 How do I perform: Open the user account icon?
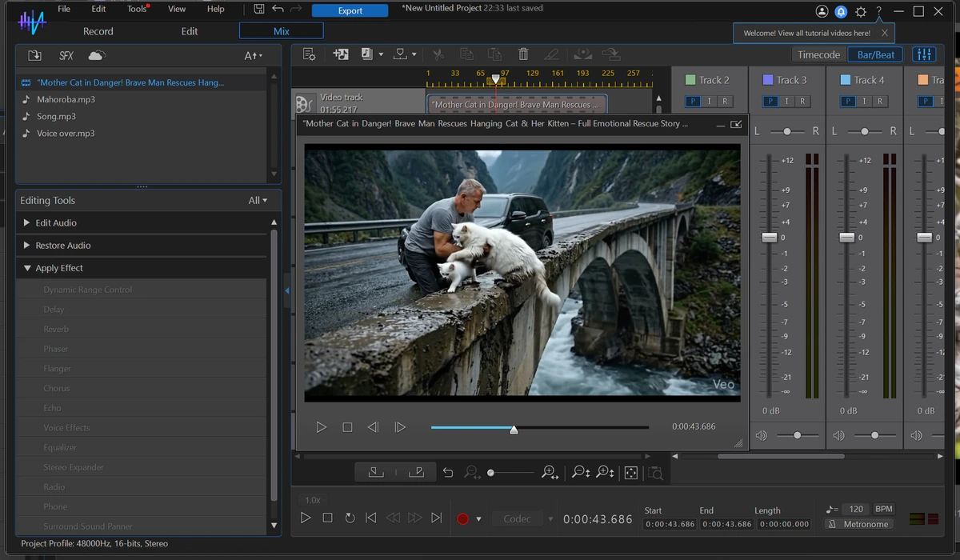coord(822,11)
